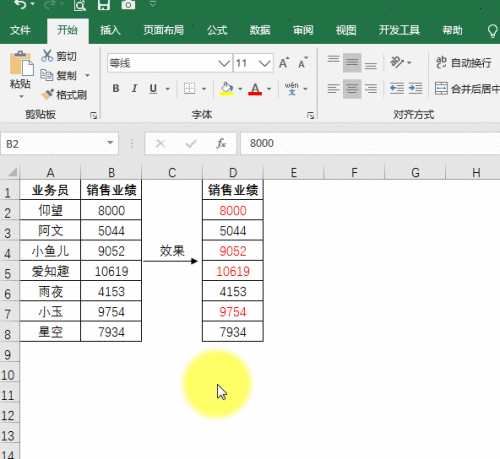Screen dimensions: 500x459
Task: Expand the Borders dropdown arrow
Action: [x=204, y=89]
